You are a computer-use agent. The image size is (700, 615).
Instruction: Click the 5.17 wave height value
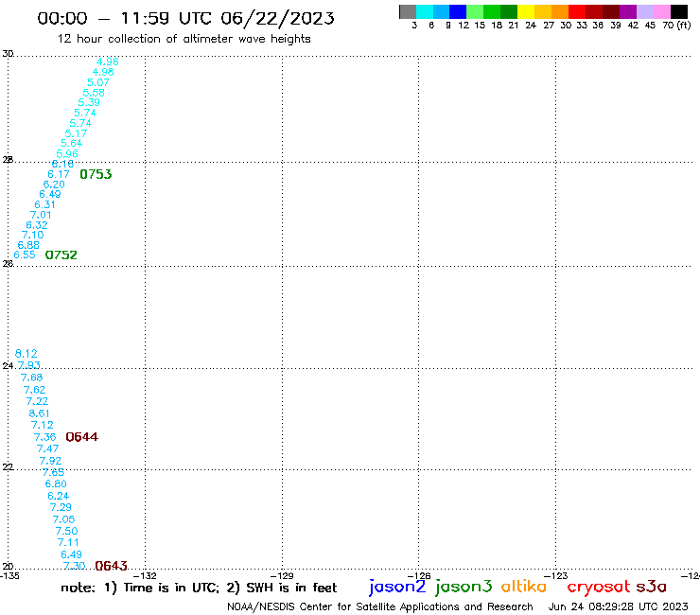click(x=76, y=133)
